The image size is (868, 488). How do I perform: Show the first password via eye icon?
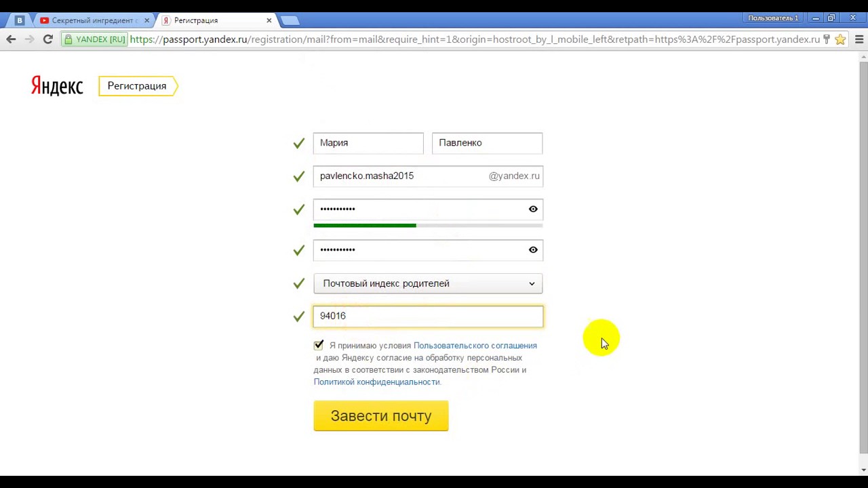533,209
